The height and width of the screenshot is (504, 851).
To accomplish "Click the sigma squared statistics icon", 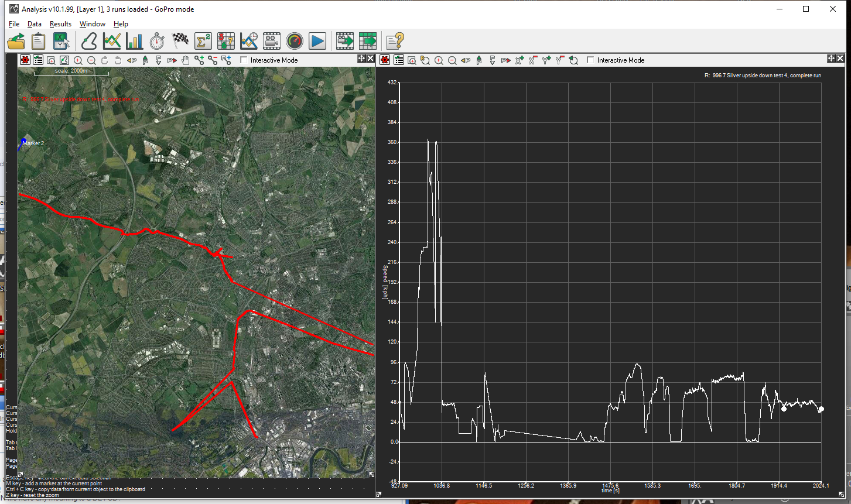I will pos(203,41).
